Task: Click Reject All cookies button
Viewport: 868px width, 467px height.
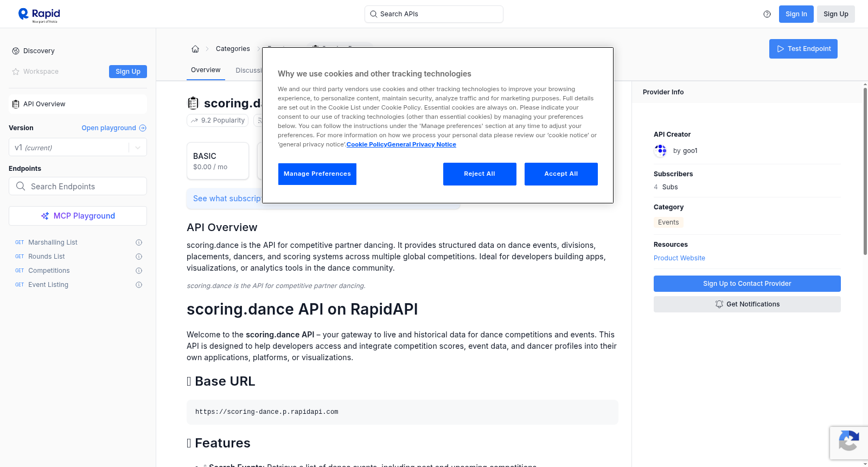Action: pyautogui.click(x=480, y=174)
